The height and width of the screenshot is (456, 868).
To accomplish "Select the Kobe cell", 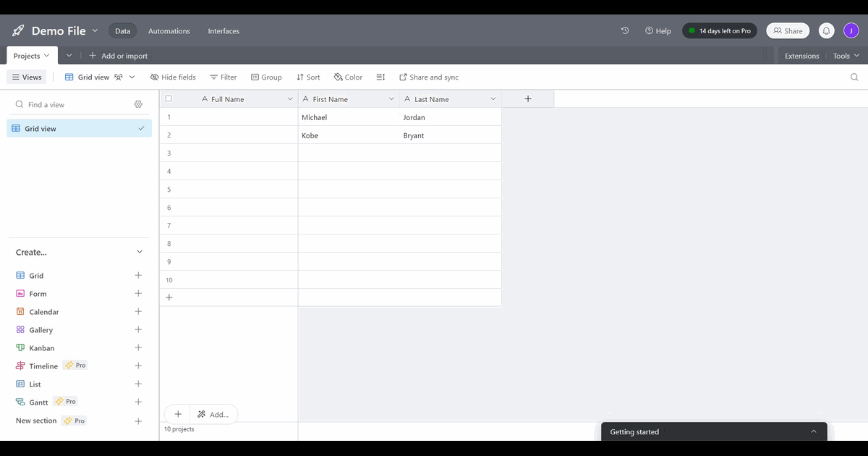I will coord(349,135).
